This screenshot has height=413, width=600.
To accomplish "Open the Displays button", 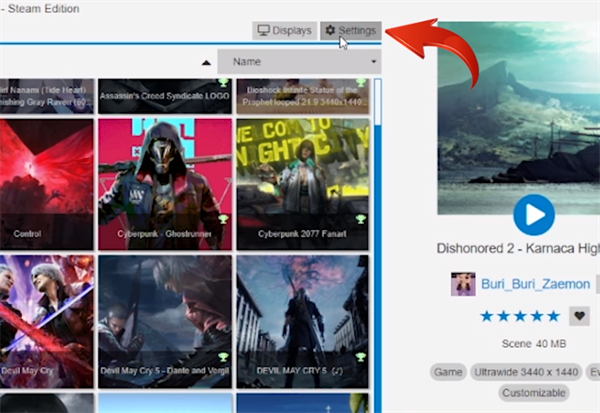I will click(284, 31).
